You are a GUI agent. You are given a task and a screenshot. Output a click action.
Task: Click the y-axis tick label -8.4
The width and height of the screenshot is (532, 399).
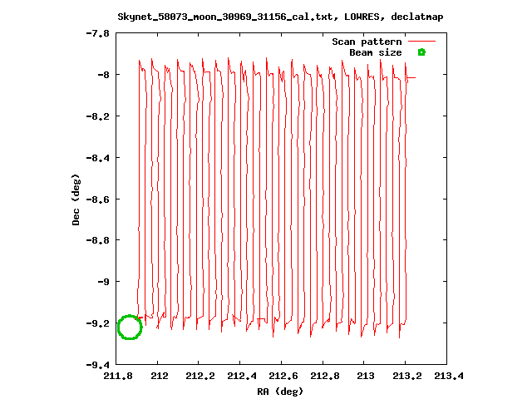(98, 158)
